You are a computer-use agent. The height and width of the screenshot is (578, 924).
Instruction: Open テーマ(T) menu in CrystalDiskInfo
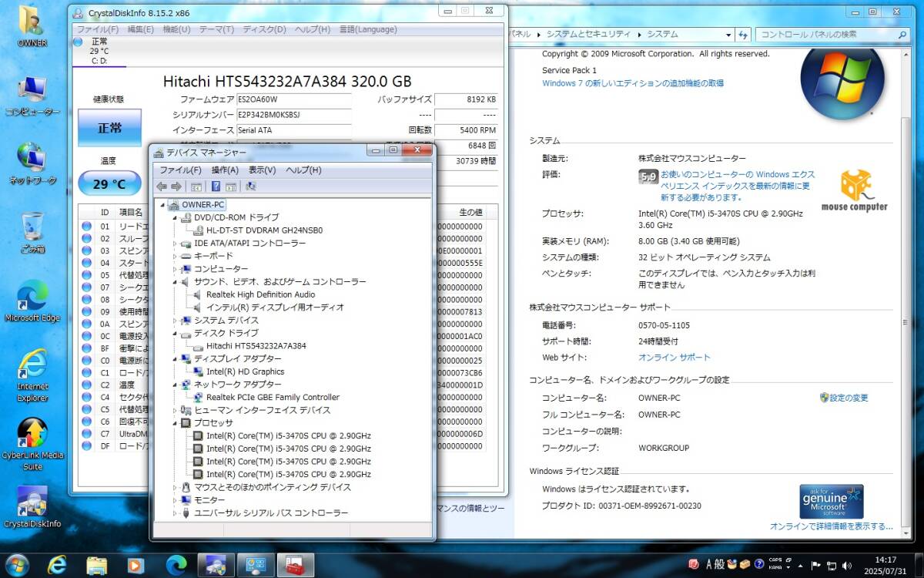216,29
